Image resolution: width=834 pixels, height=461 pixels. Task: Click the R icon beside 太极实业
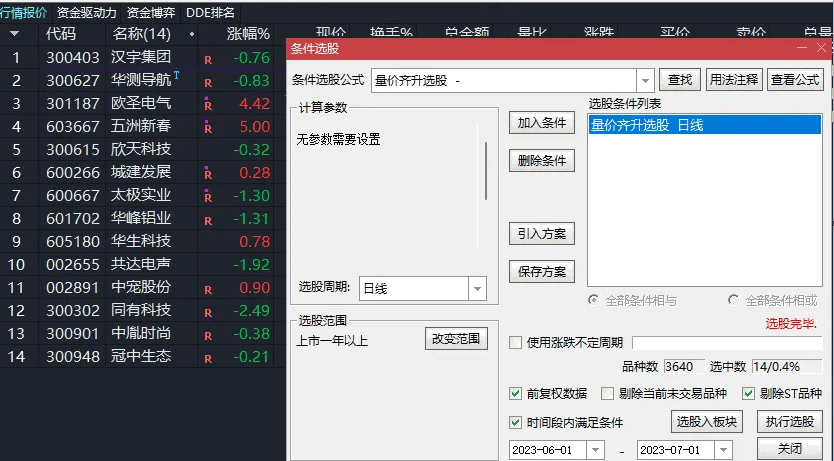[208, 196]
